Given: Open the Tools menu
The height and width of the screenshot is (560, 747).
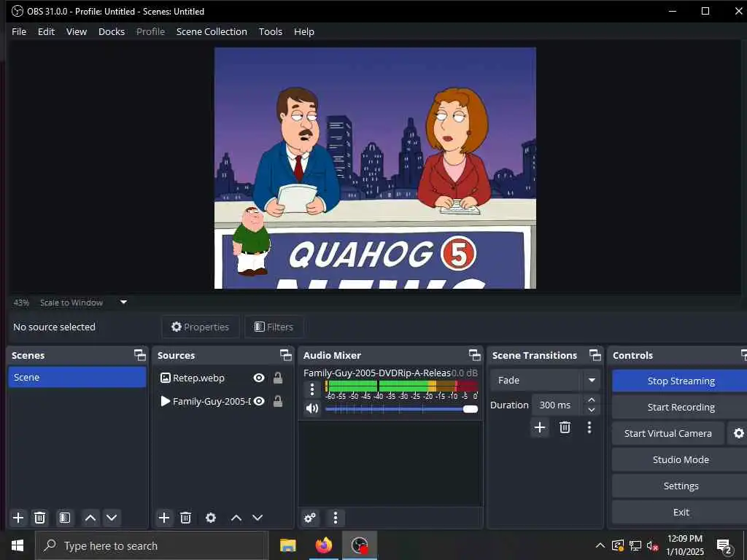Looking at the screenshot, I should [271, 31].
